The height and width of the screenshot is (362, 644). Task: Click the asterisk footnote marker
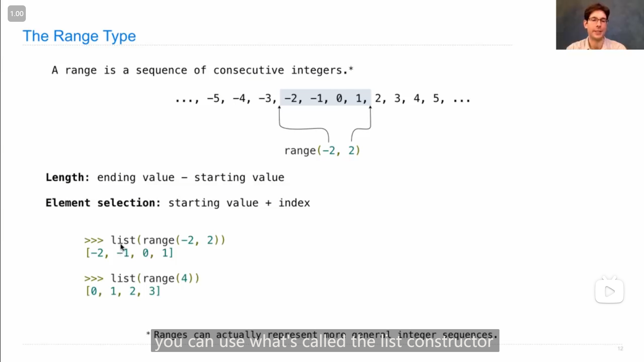(352, 68)
